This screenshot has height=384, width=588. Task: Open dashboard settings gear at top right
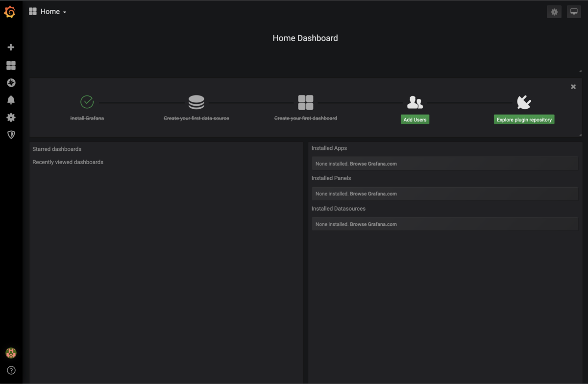pos(554,12)
